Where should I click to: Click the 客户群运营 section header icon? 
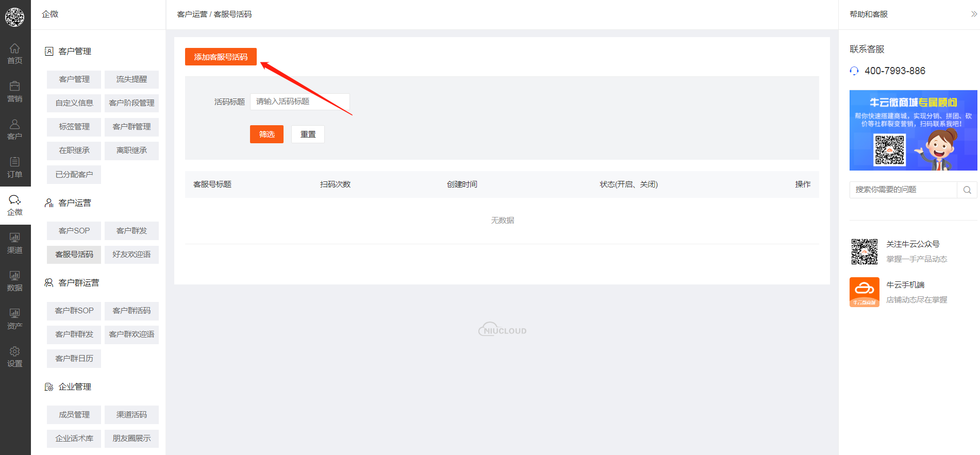click(49, 283)
